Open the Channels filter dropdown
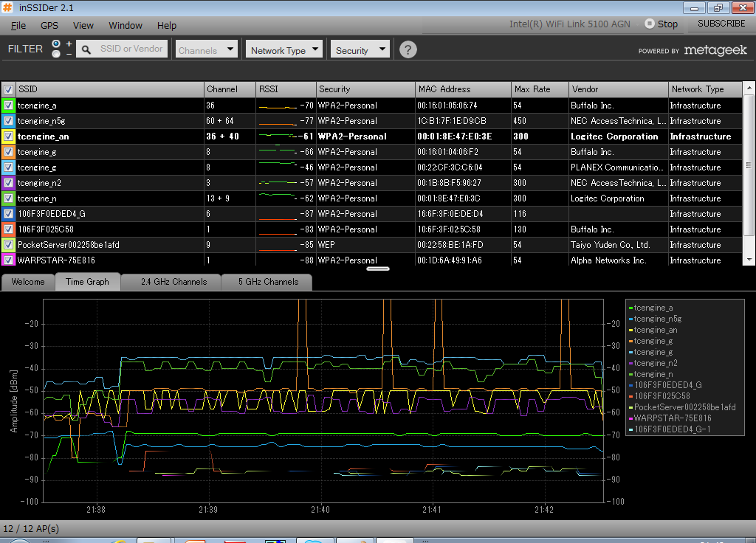This screenshot has height=543, width=756. pyautogui.click(x=207, y=49)
